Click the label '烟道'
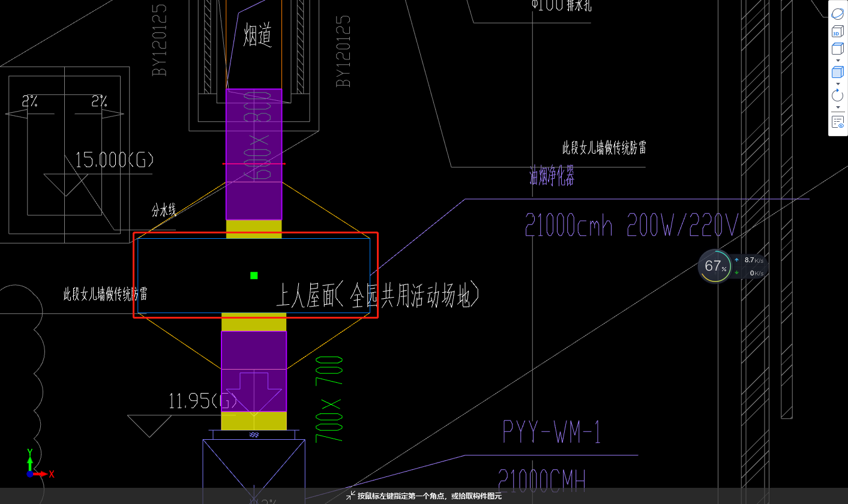The height and width of the screenshot is (504, 848). (x=258, y=35)
